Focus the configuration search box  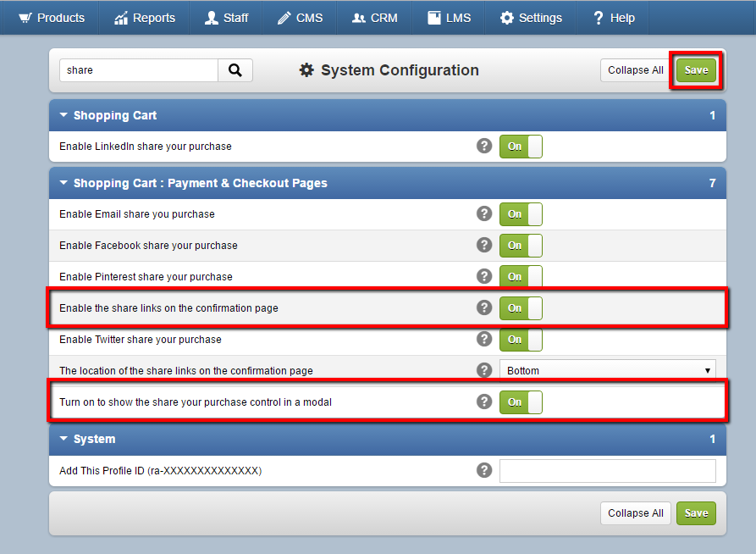coord(139,70)
